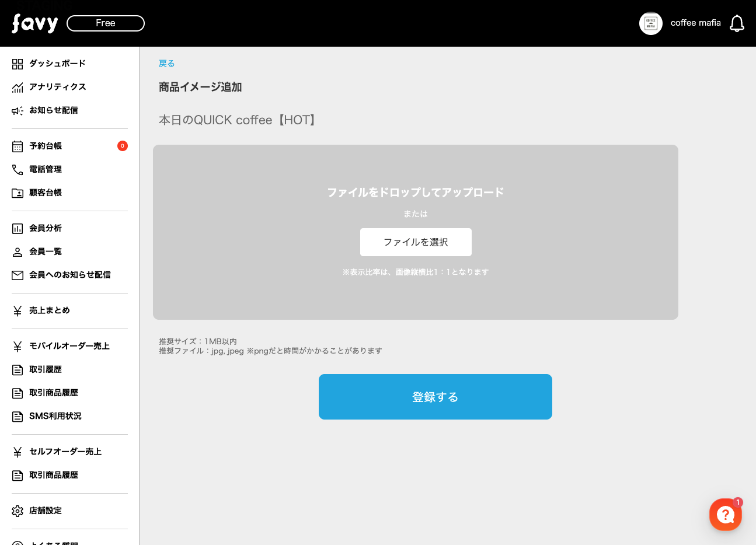Click the 顧客台帳 contact card icon
The image size is (756, 545).
click(x=18, y=193)
